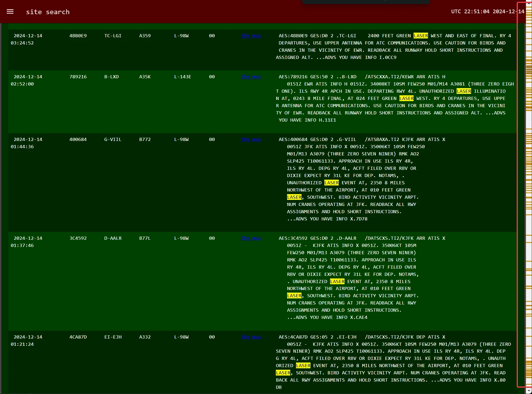Select hex code 789216

click(x=78, y=77)
